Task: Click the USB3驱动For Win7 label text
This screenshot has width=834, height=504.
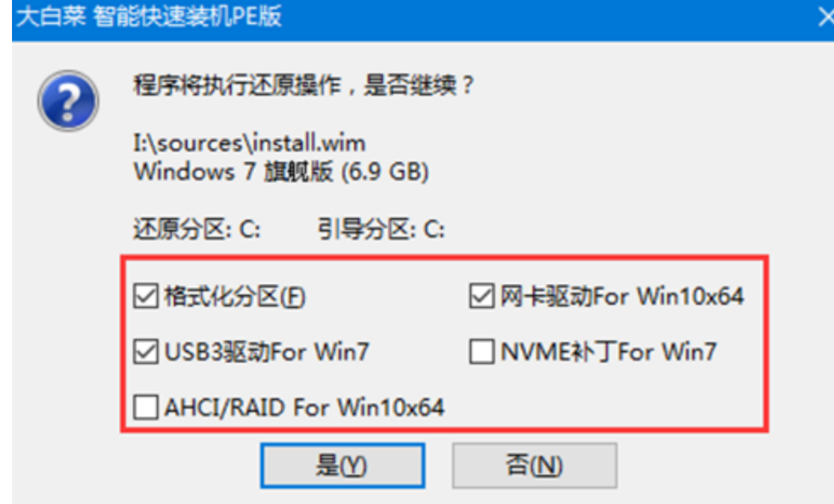Action: [266, 352]
